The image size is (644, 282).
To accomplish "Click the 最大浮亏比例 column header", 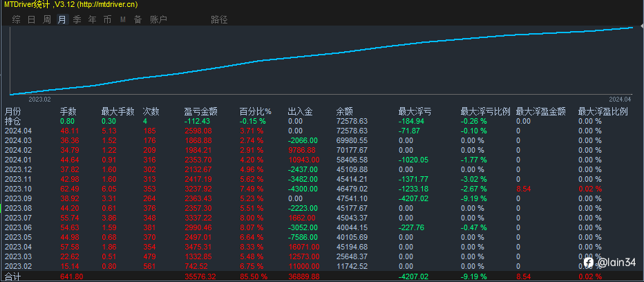I will [x=486, y=111].
